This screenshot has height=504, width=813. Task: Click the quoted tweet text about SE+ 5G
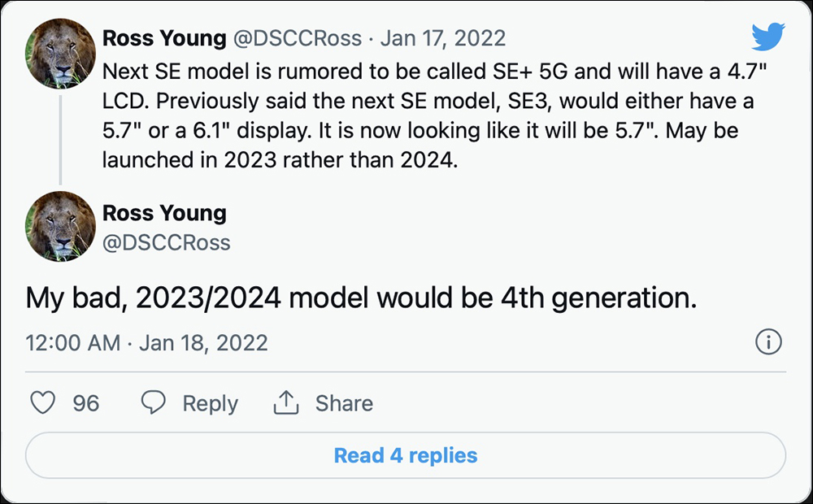[434, 115]
